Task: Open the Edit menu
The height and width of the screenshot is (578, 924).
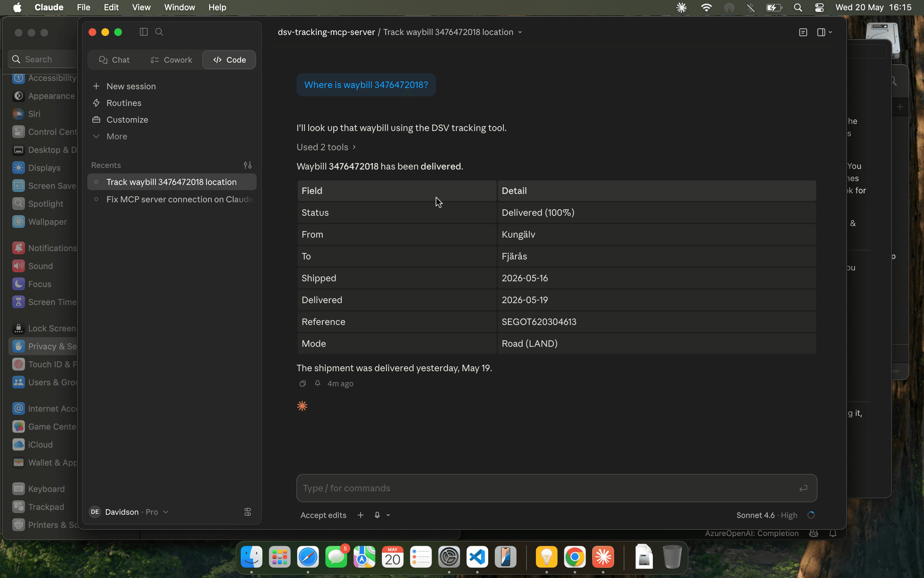Action: [111, 7]
